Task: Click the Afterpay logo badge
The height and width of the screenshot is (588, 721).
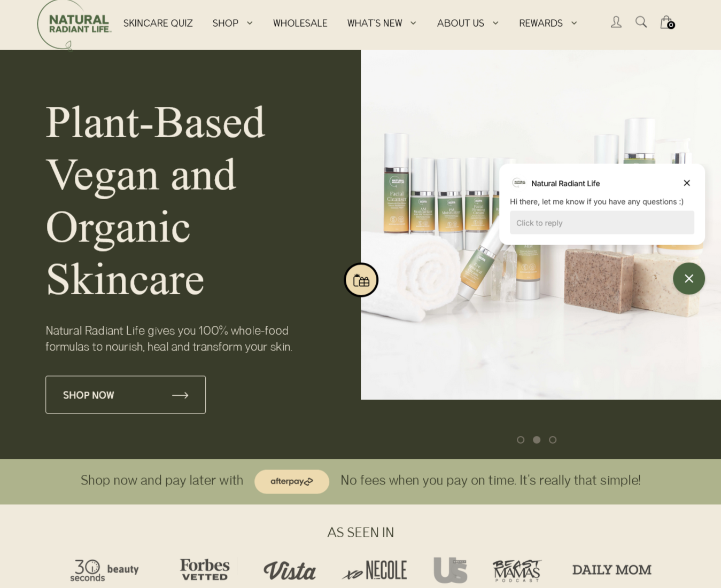Action: pos(292,481)
